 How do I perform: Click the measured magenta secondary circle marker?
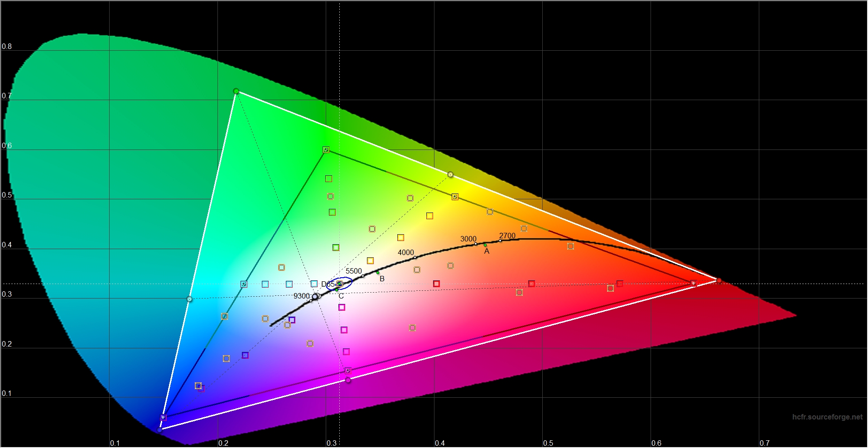pos(348,380)
